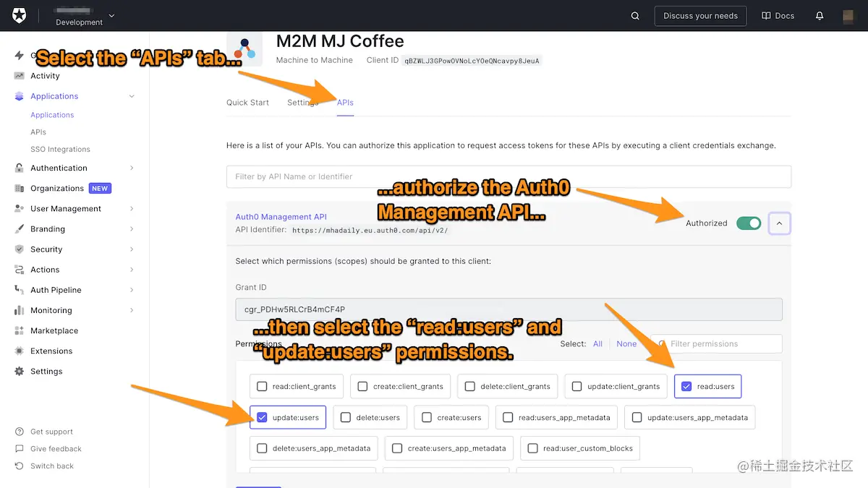Viewport: 868px width, 488px height.
Task: Select None to clear all permissions
Action: (x=626, y=343)
